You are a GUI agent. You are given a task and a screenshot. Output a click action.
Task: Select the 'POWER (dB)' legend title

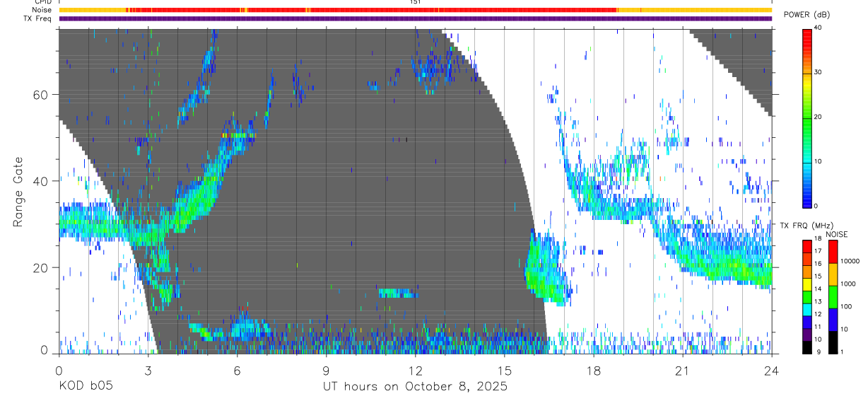point(807,15)
